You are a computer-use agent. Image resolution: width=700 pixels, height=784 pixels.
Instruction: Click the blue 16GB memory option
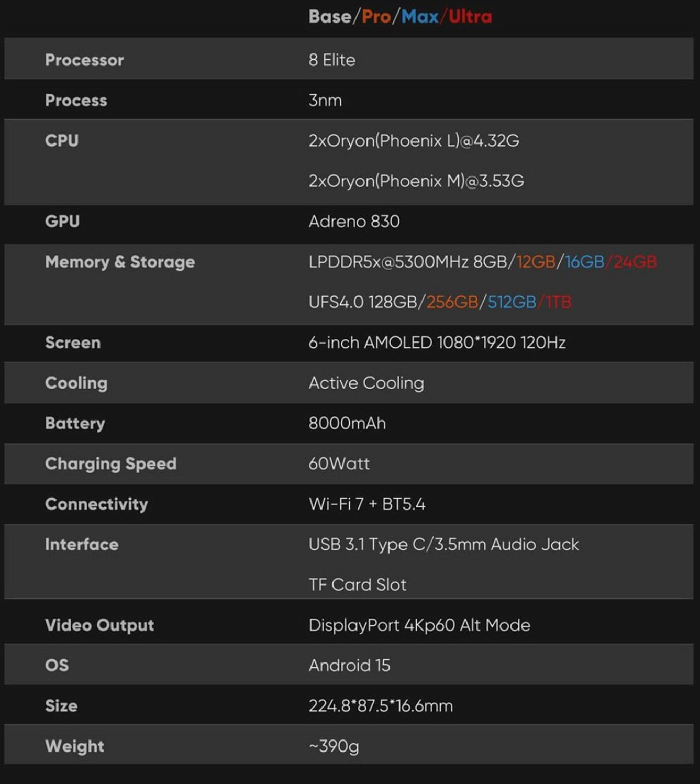coord(584,261)
